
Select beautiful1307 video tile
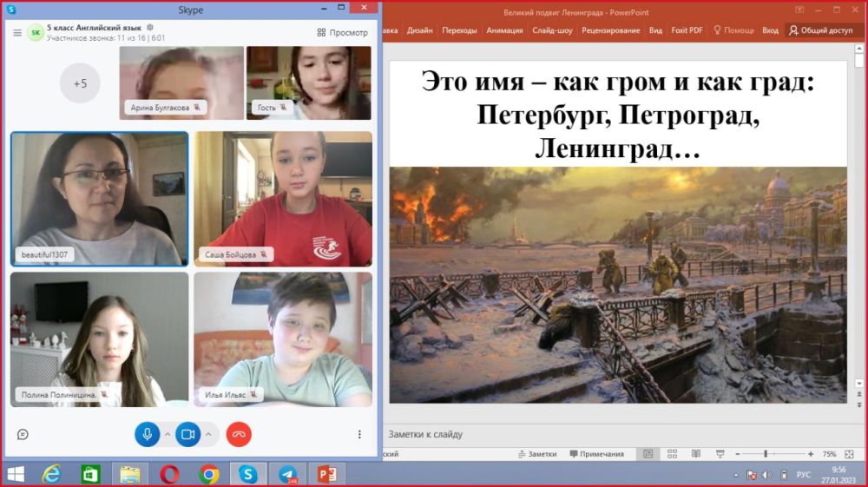pos(100,200)
